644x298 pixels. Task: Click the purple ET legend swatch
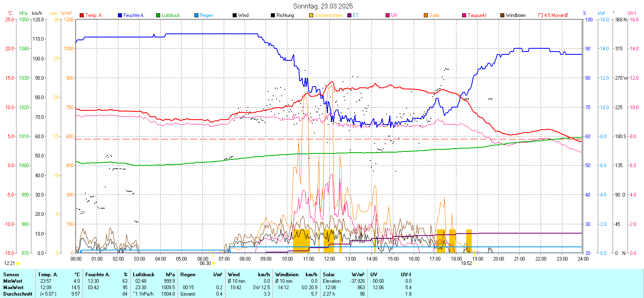[x=349, y=15]
